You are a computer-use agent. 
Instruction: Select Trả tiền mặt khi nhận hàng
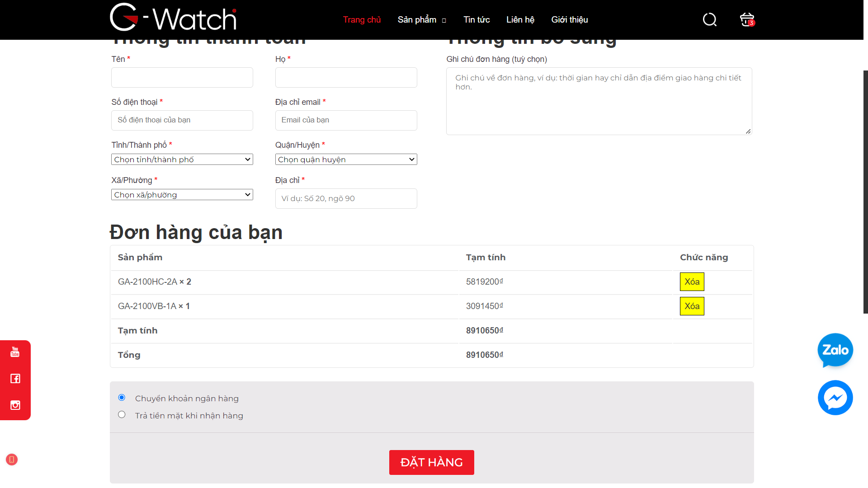coord(122,415)
